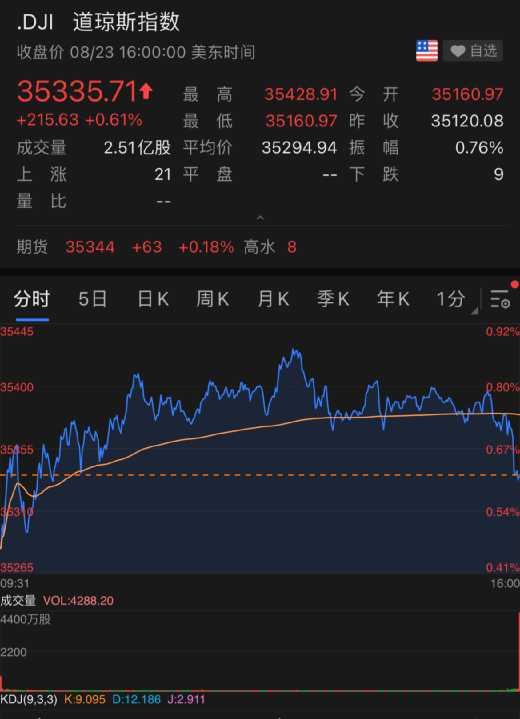Click the dashed orange reference price line
Viewport: 520px width, 719px height.
(x=260, y=475)
